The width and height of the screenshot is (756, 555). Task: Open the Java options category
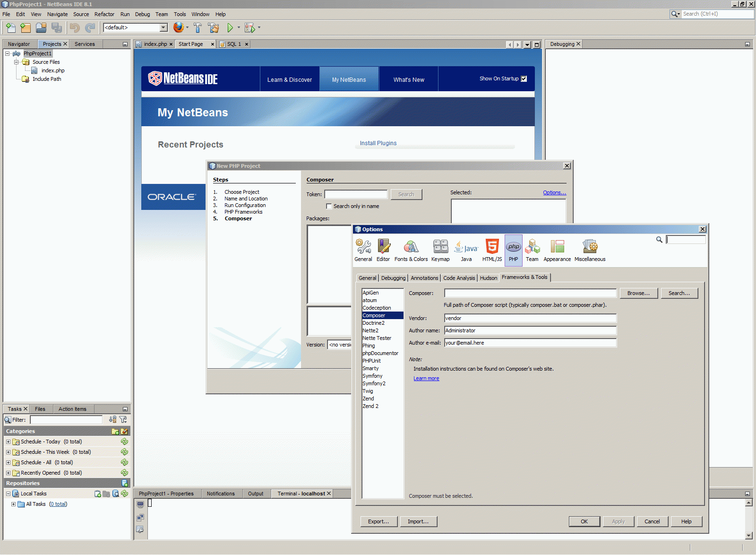pyautogui.click(x=466, y=251)
